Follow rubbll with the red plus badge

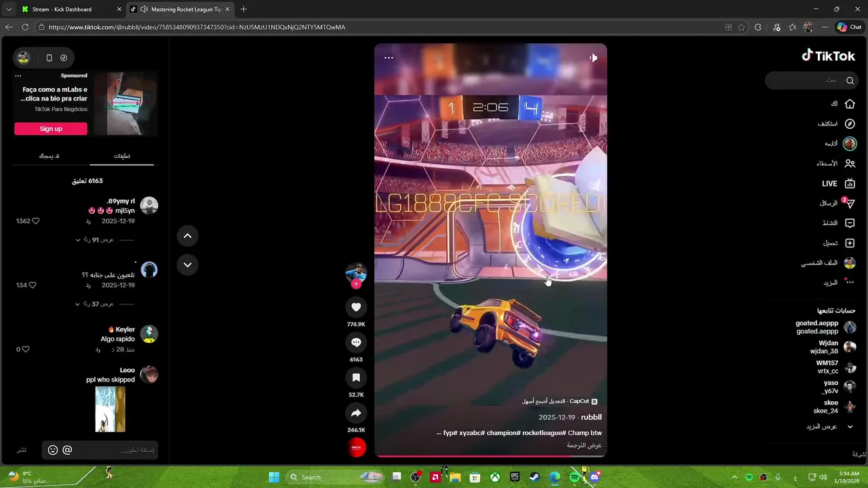(x=356, y=284)
